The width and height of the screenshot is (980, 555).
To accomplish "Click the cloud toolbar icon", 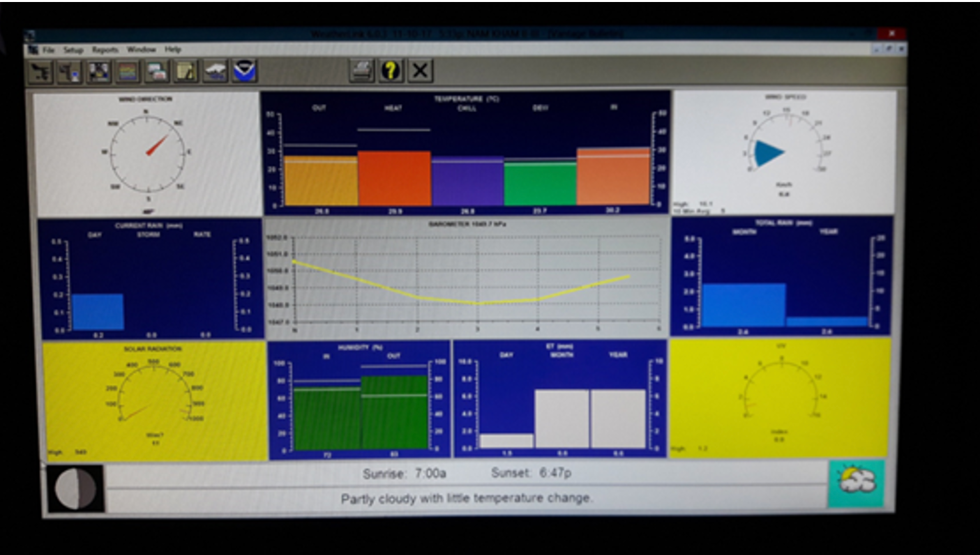I will pos(215,71).
